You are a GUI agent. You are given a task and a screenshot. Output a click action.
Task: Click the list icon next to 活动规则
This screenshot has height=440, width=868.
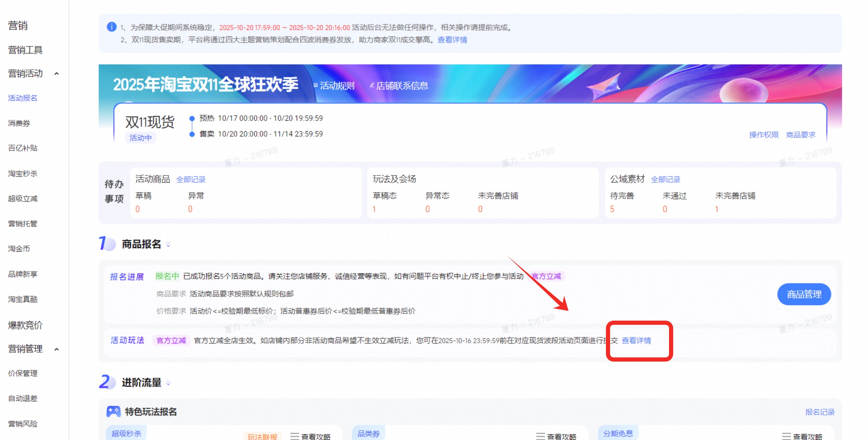point(315,85)
